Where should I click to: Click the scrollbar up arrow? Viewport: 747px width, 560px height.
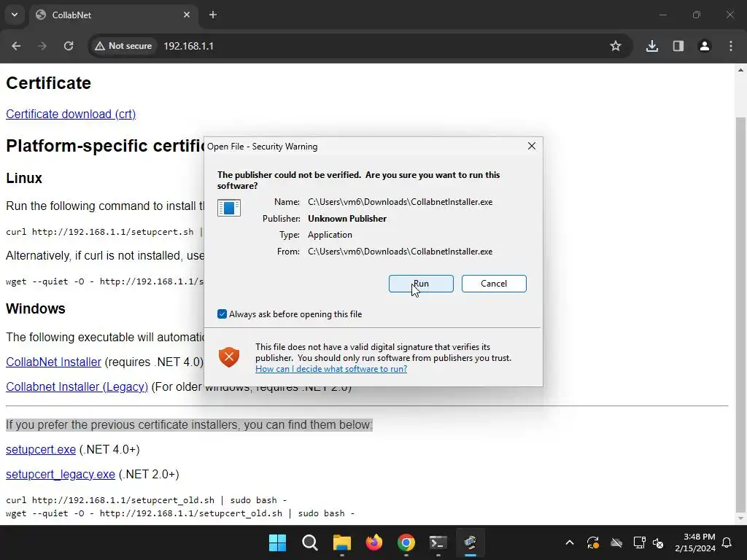(740, 70)
